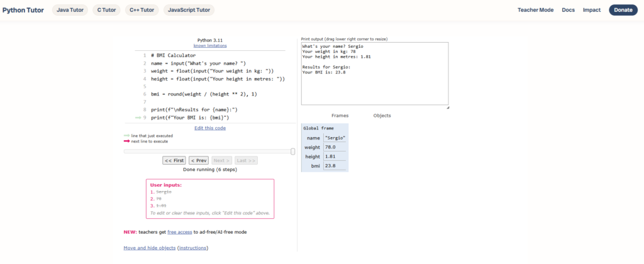
Task: Click the output box resize corner handle
Action: tap(447, 107)
